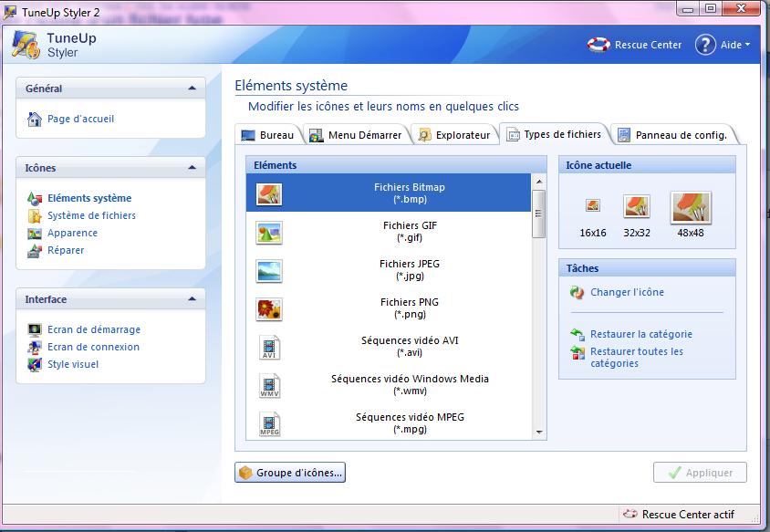Image resolution: width=770 pixels, height=532 pixels.
Task: Click the house icon beside Page d'accueil
Action: pyautogui.click(x=35, y=119)
